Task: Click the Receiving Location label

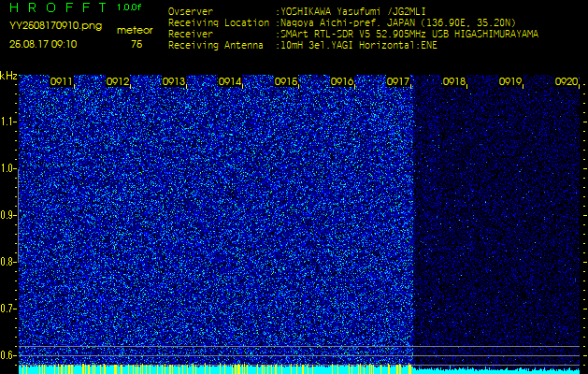Action: (x=219, y=22)
